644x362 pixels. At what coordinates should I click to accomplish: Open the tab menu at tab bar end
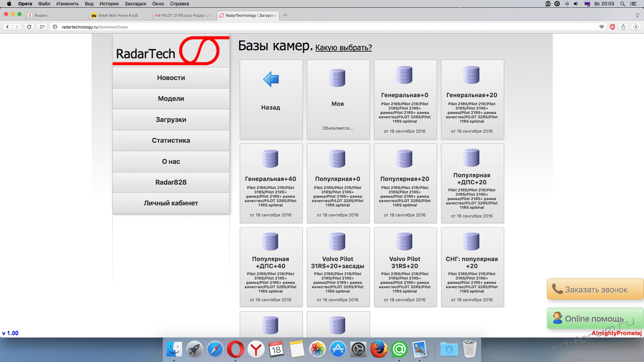pos(637,15)
